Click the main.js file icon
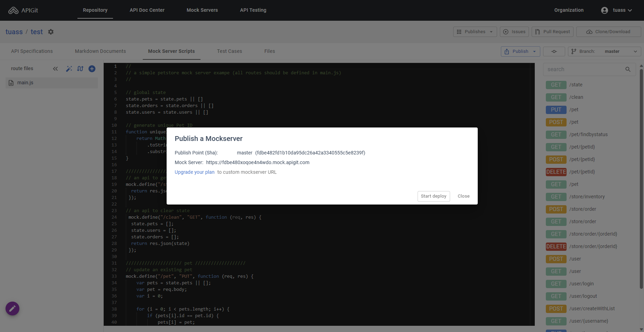The height and width of the screenshot is (332, 644). point(11,83)
